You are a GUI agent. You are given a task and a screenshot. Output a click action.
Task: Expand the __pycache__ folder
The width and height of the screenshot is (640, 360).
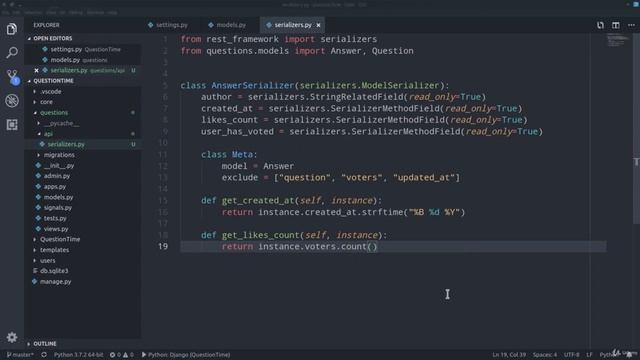(61, 123)
